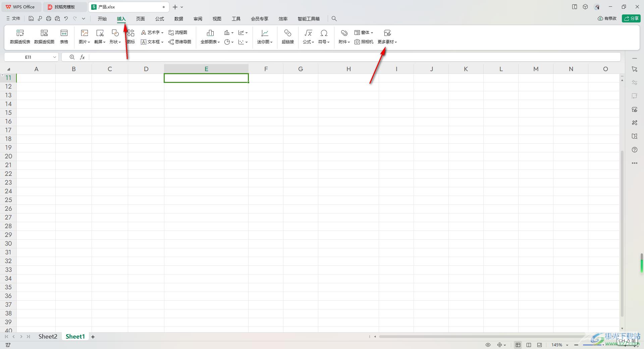Save the document with the save icon
Screen dimensions: 644x349
[31, 19]
